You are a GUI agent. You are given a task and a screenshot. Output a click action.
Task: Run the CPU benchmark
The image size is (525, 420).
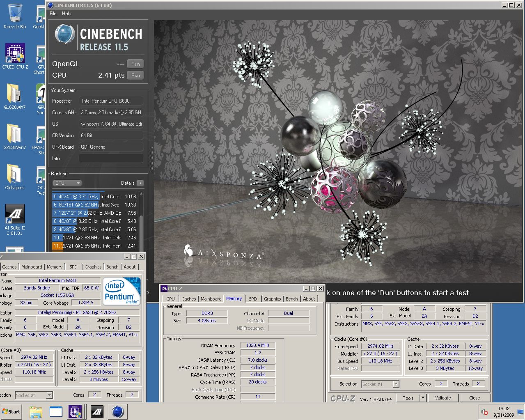(135, 76)
